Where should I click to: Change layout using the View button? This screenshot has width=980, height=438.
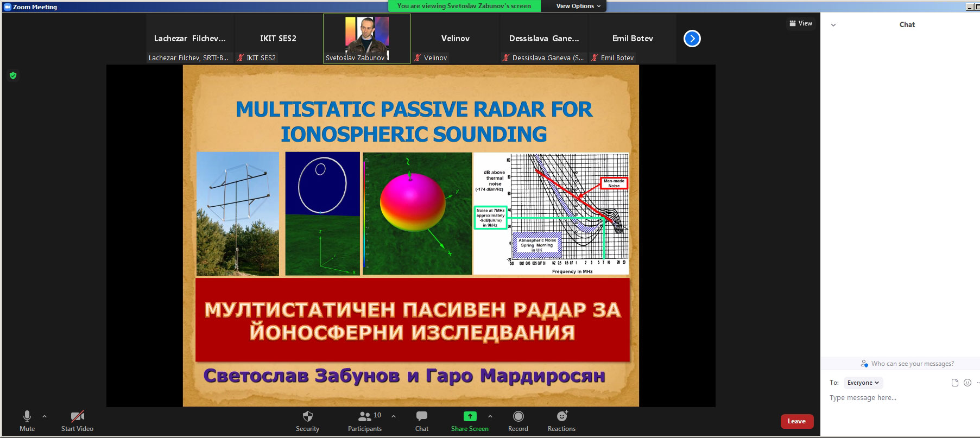(801, 23)
